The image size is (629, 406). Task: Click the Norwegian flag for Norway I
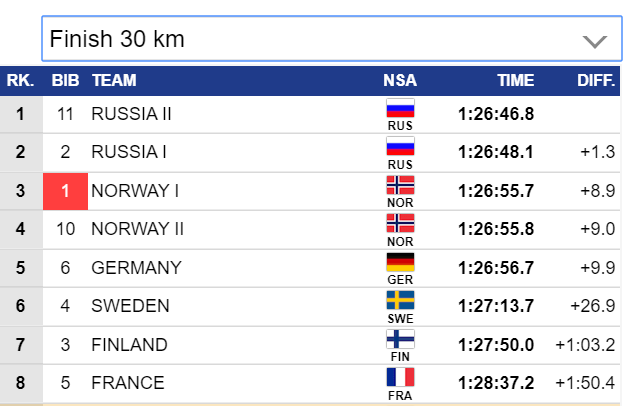click(x=400, y=185)
